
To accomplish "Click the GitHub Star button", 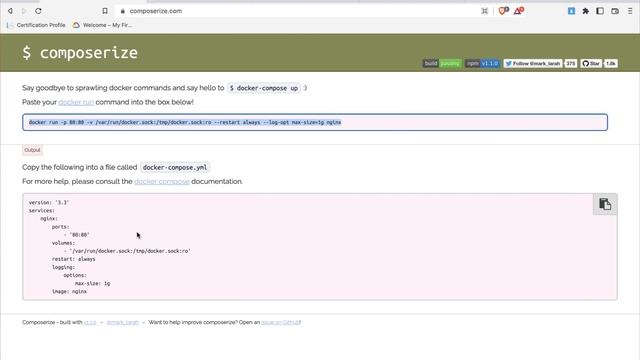I will [x=591, y=63].
